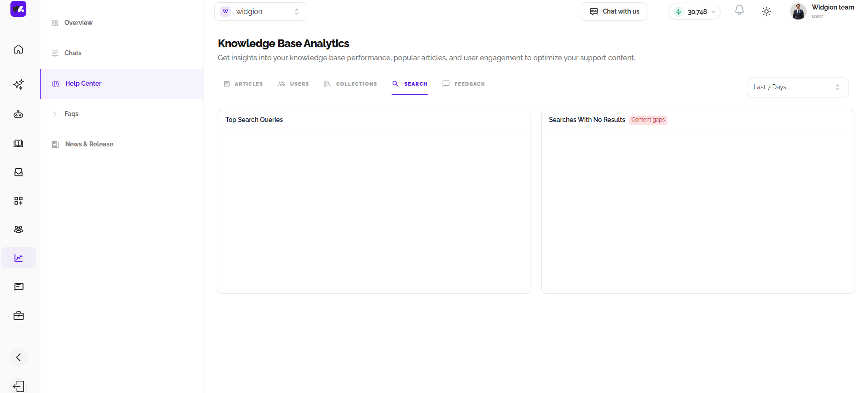Open the Widgion team profile avatar
Image resolution: width=868 pixels, height=393 pixels.
(x=798, y=11)
